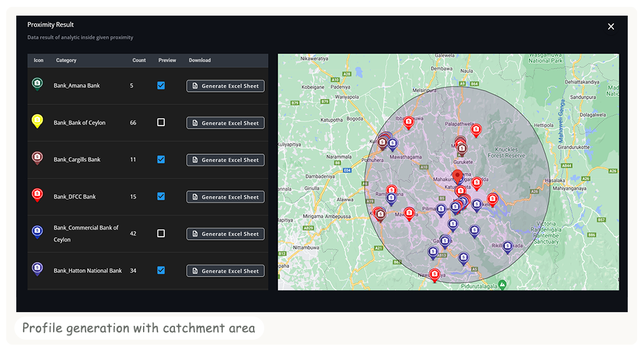
Task: Click the Count column header
Action: (x=139, y=60)
